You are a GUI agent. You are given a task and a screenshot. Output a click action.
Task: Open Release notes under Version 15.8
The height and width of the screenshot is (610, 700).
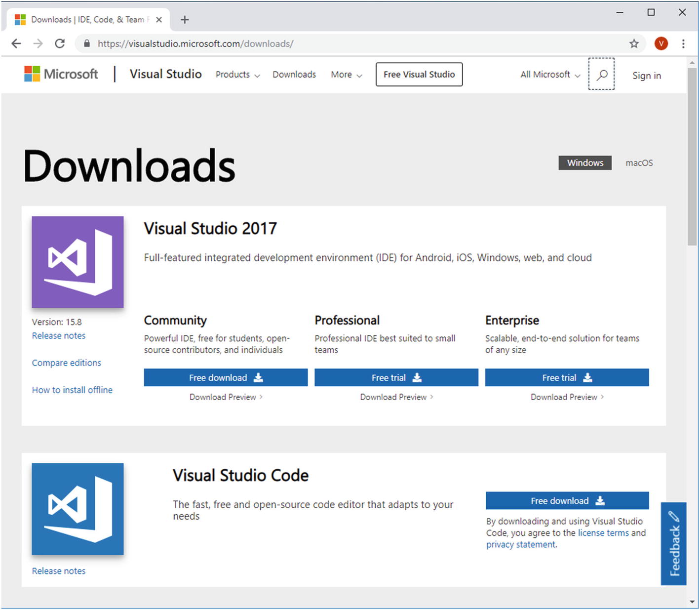click(59, 336)
